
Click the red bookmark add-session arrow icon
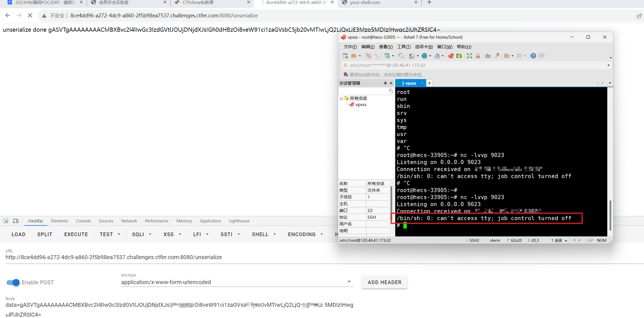346,75
